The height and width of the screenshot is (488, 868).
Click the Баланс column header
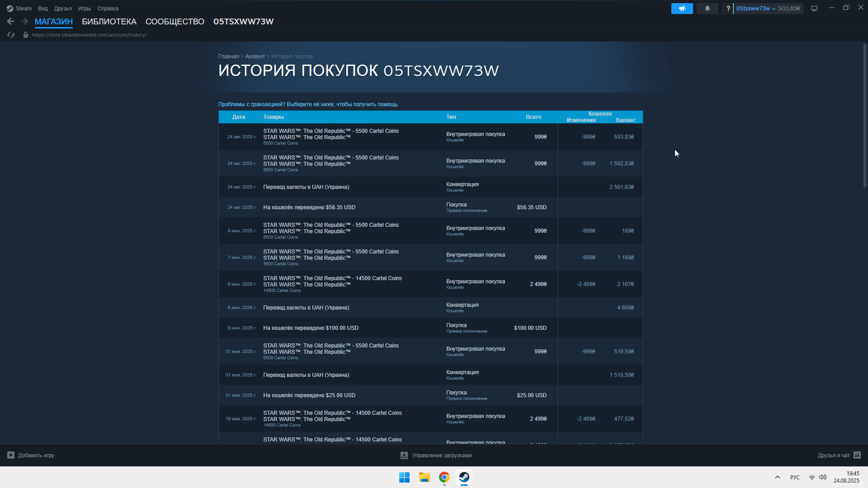click(x=626, y=120)
